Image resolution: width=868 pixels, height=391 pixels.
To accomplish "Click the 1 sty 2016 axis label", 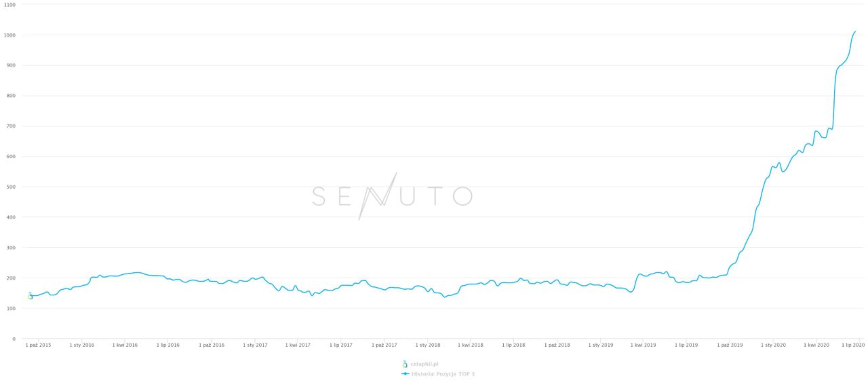I will point(82,345).
